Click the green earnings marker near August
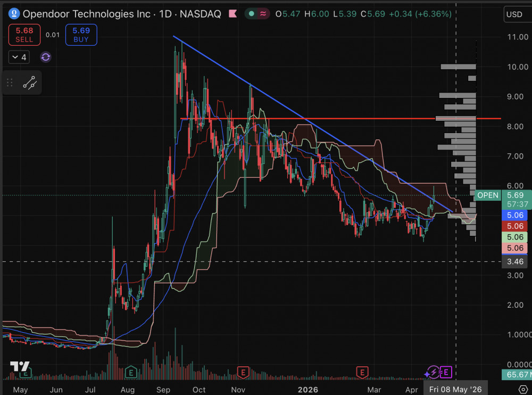Image resolution: width=532 pixels, height=395 pixels. click(130, 372)
